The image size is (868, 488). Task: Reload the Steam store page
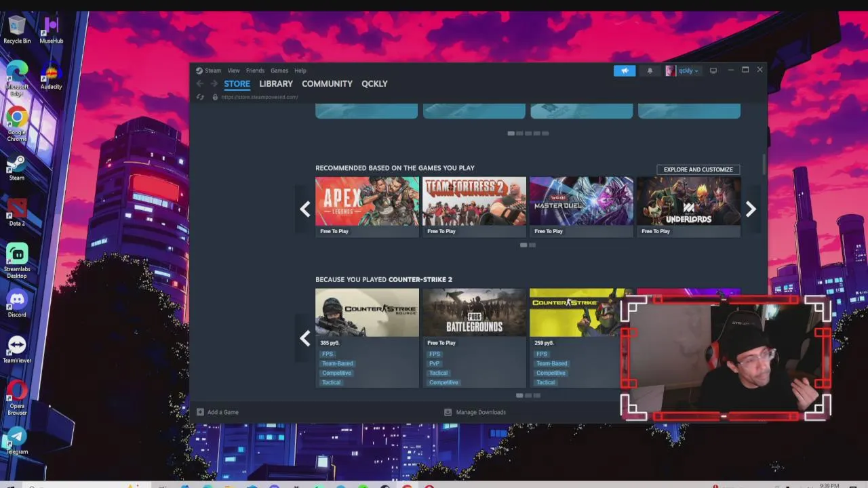(200, 97)
